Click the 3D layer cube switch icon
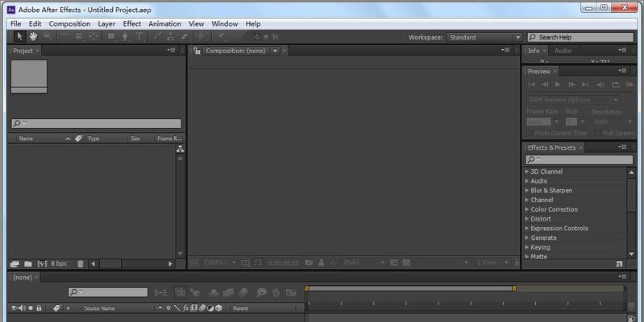The height and width of the screenshot is (322, 644). point(219,308)
